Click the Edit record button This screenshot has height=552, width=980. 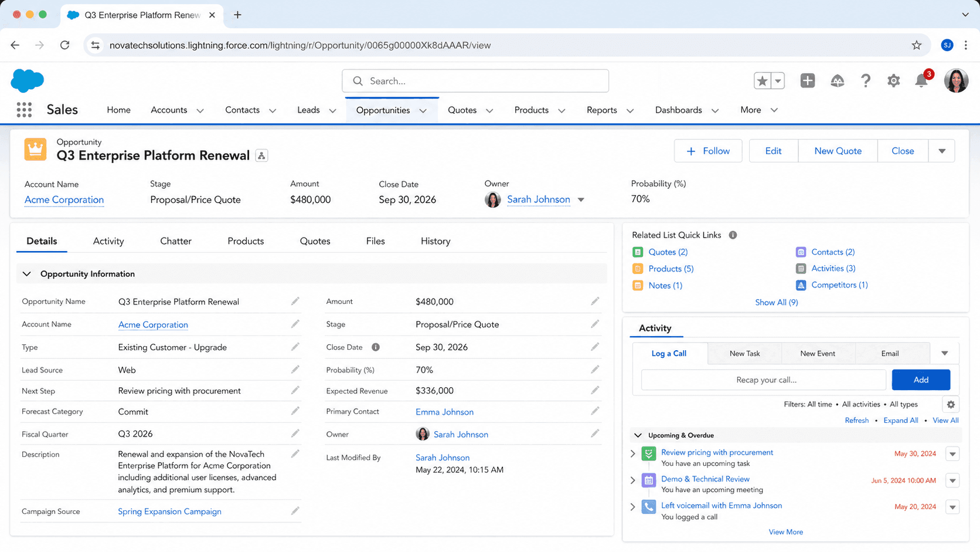pos(773,151)
